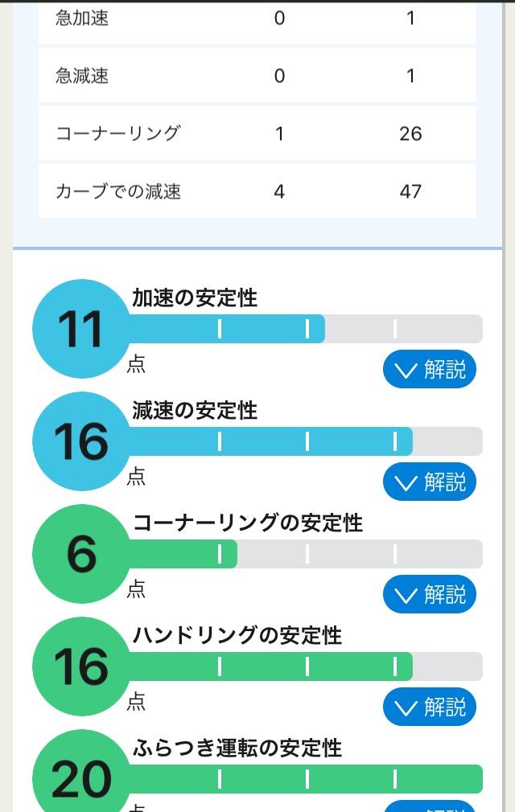This screenshot has width=515, height=812.
Task: Click the コーナーリングの安定性 heading
Action: [248, 523]
